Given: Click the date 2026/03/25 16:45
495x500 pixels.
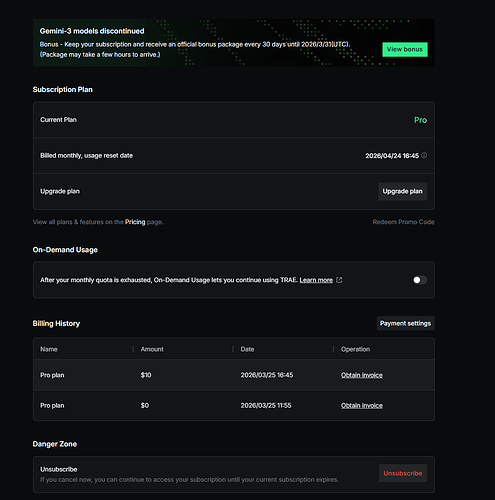Looking at the screenshot, I should tap(267, 375).
